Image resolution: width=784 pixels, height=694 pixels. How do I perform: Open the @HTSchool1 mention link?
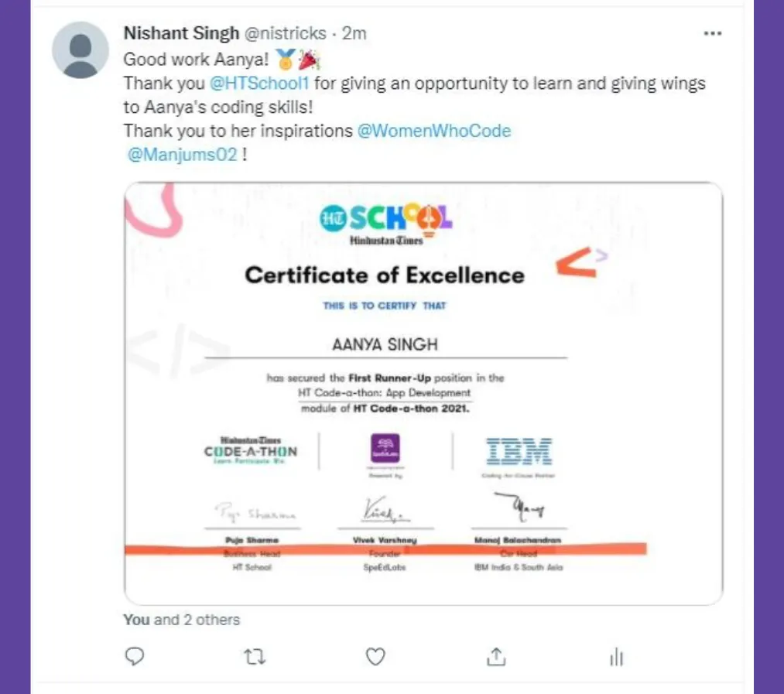[x=259, y=83]
